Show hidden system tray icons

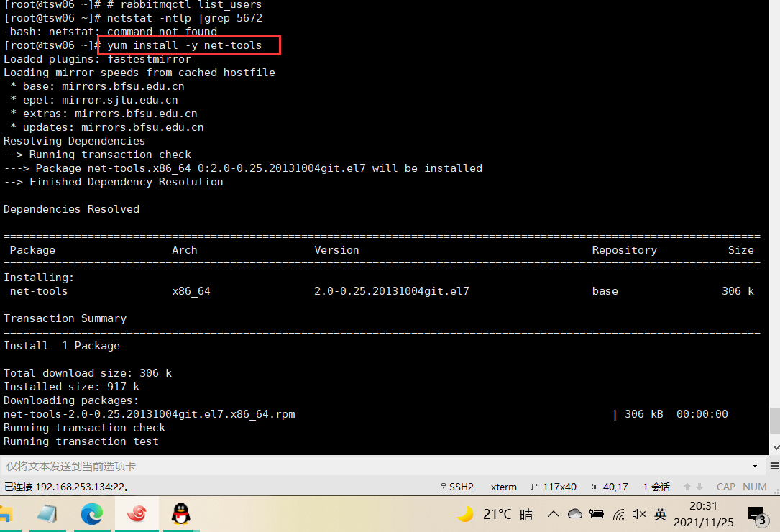tap(553, 514)
